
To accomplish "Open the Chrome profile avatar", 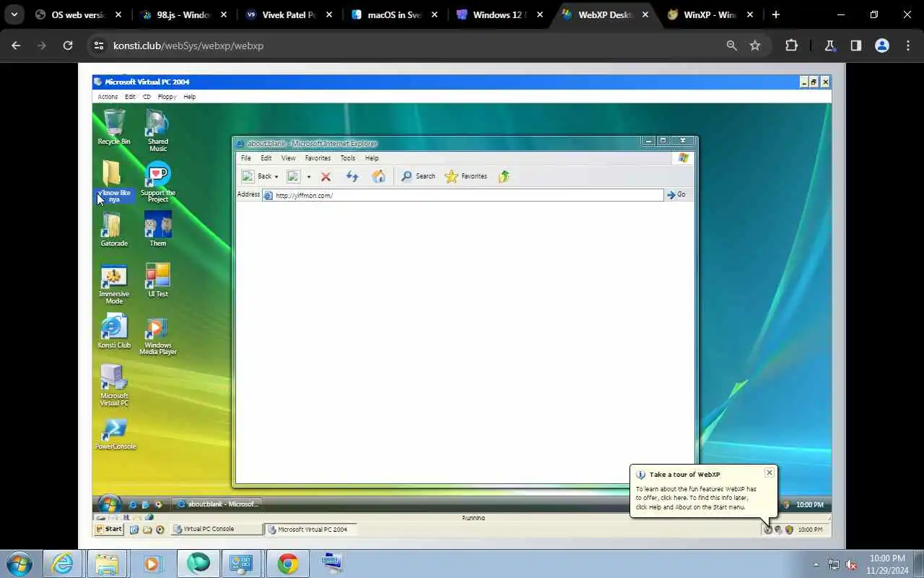I will 881,46.
